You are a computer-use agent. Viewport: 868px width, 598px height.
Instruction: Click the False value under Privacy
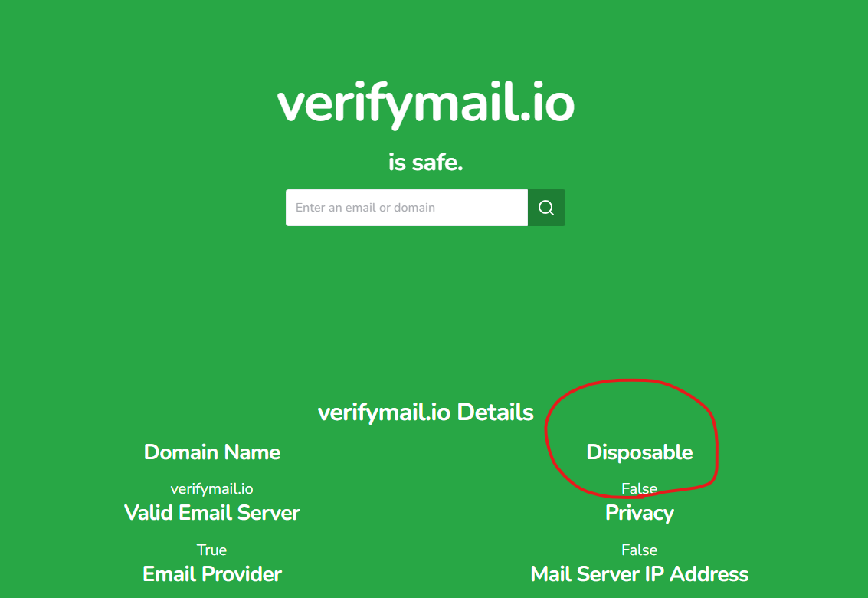(640, 550)
